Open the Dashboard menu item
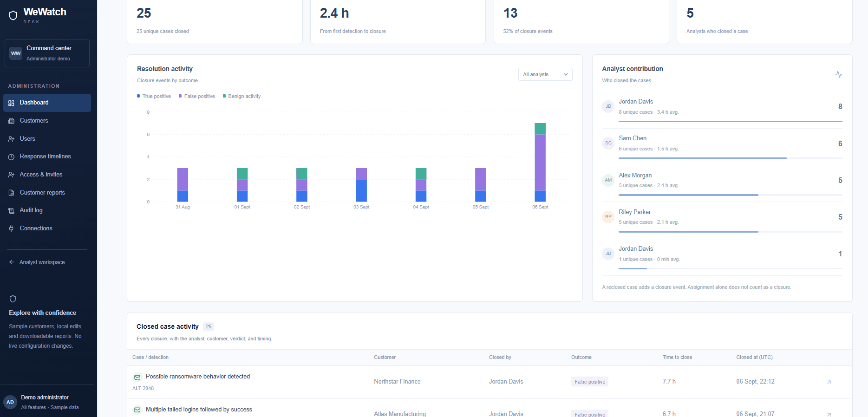Screen dimensions: 868x417 pyautogui.click(x=47, y=103)
